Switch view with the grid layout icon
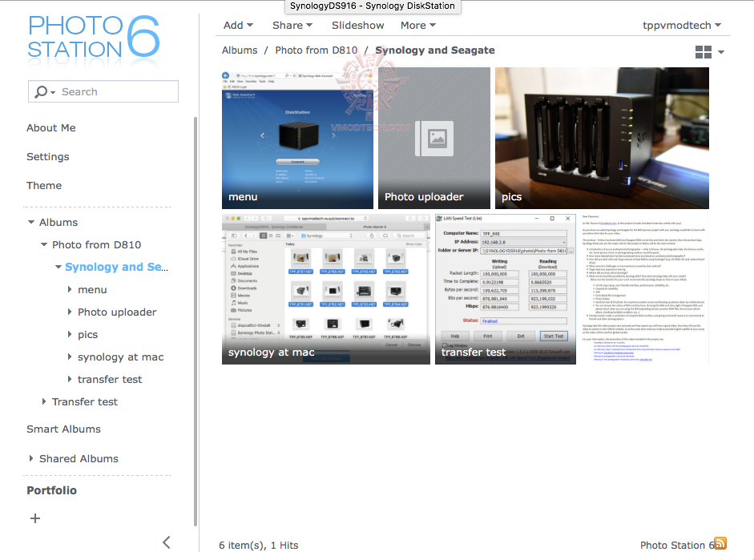This screenshot has height=560, width=754. pyautogui.click(x=704, y=52)
